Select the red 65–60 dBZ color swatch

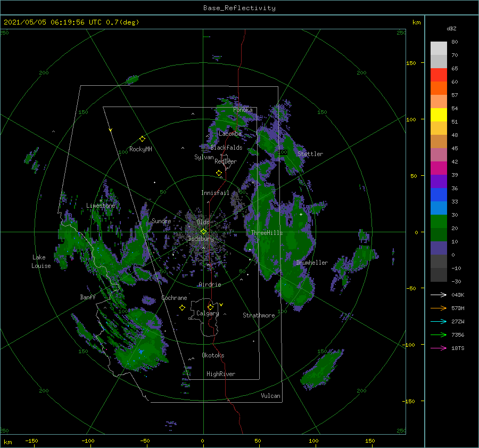coord(439,75)
